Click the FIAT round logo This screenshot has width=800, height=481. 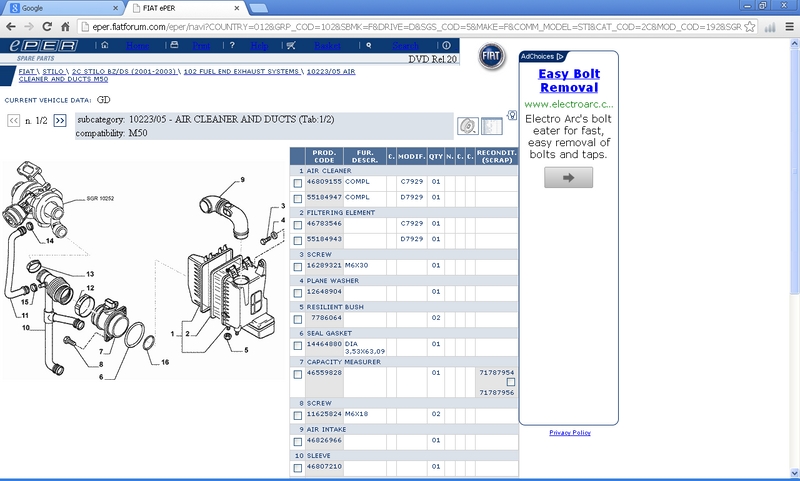click(492, 58)
